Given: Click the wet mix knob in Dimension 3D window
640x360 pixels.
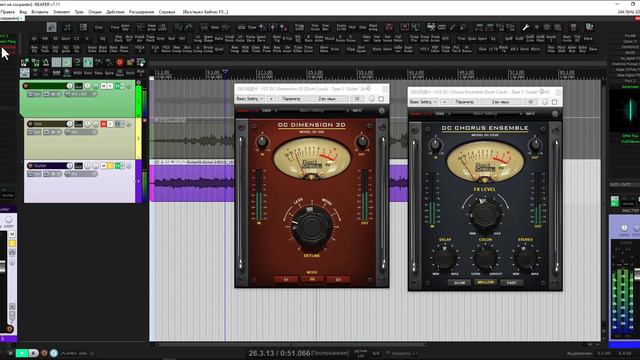Looking at the screenshot, I should 372,99.
